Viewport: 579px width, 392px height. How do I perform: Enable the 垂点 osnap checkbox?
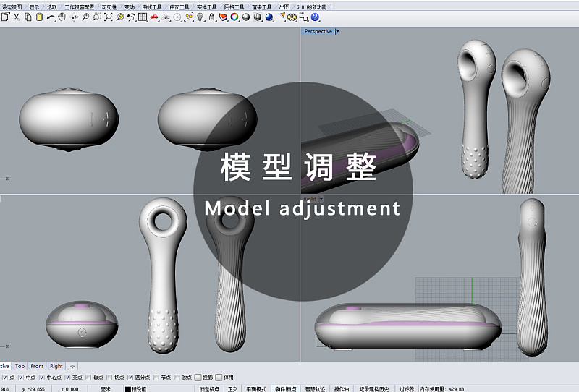pyautogui.click(x=89, y=377)
